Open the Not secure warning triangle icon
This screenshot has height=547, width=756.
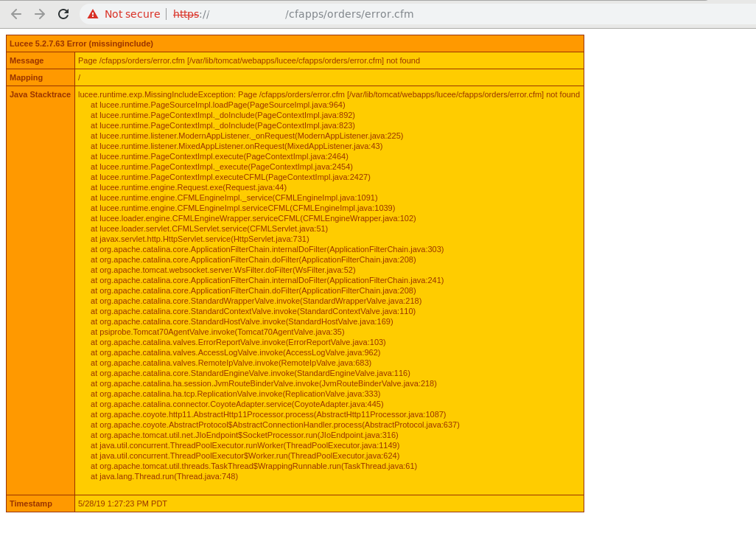pyautogui.click(x=93, y=14)
